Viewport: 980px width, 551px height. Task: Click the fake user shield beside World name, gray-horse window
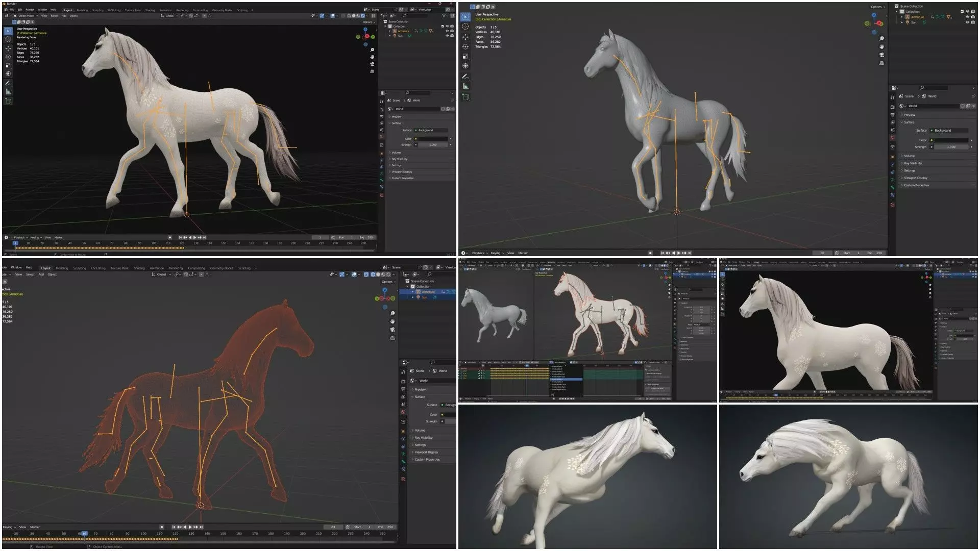(x=963, y=106)
